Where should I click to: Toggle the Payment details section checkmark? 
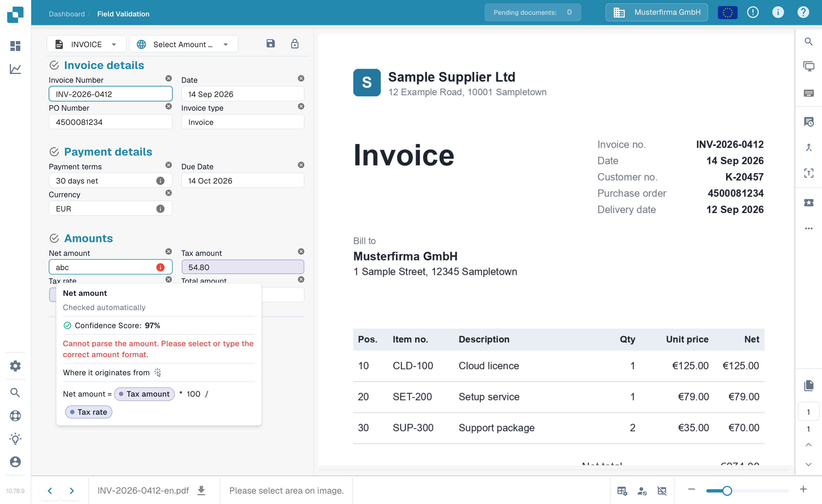pyautogui.click(x=54, y=152)
